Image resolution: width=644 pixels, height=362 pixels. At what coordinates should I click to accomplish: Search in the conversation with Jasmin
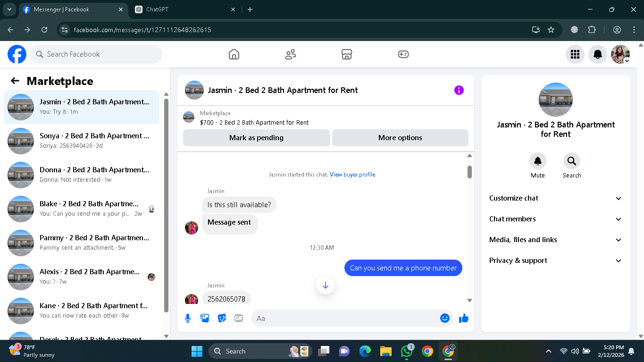click(x=572, y=161)
